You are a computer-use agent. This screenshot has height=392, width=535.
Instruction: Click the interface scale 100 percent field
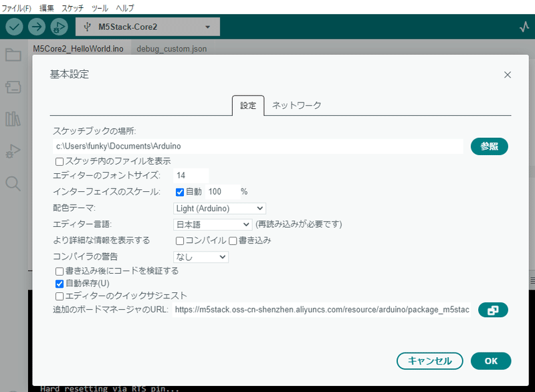tap(223, 192)
